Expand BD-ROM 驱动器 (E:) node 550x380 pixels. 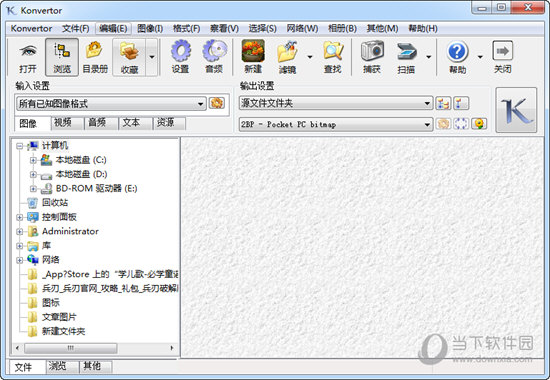point(33,189)
